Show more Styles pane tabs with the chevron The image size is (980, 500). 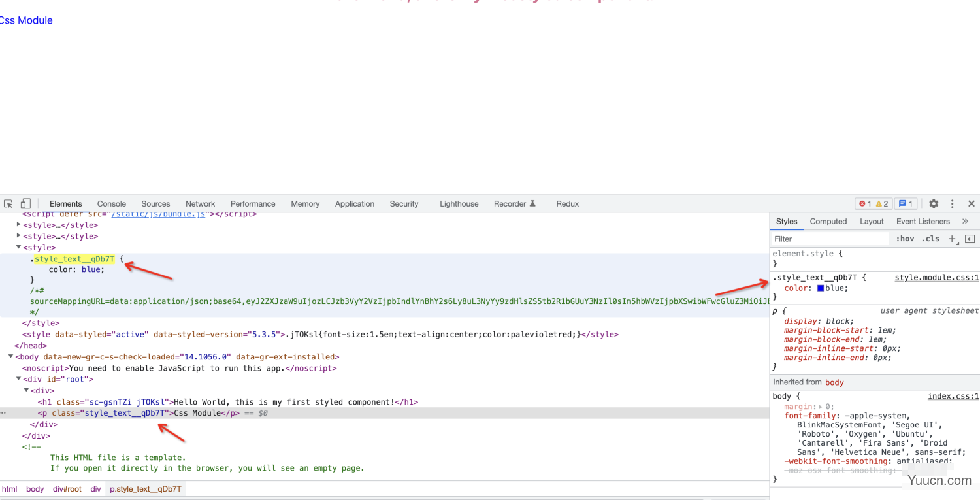click(966, 222)
